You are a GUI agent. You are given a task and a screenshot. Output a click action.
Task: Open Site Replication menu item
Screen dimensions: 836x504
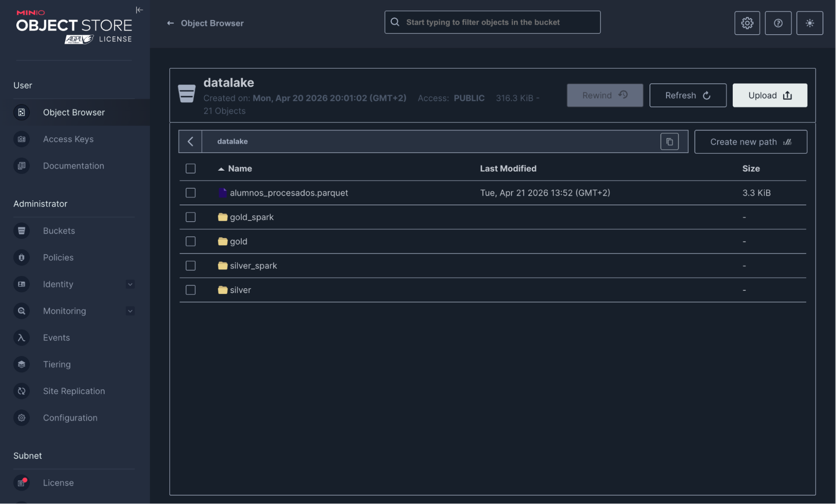(x=74, y=391)
